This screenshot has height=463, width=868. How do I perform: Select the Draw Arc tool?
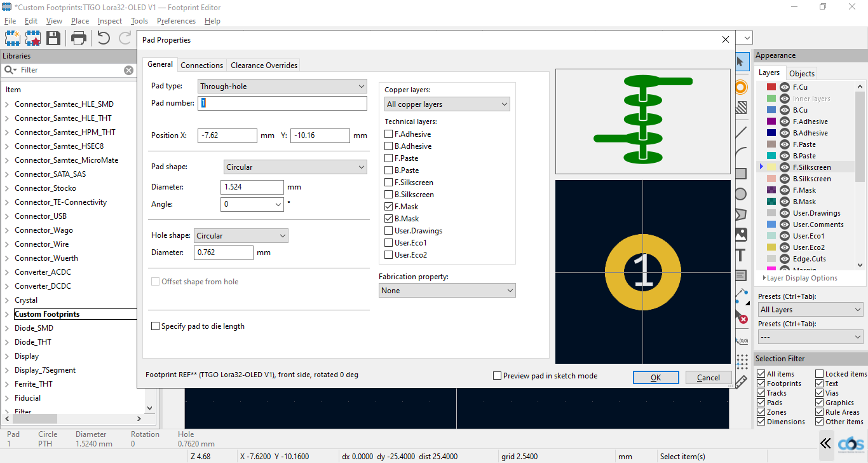pyautogui.click(x=741, y=153)
